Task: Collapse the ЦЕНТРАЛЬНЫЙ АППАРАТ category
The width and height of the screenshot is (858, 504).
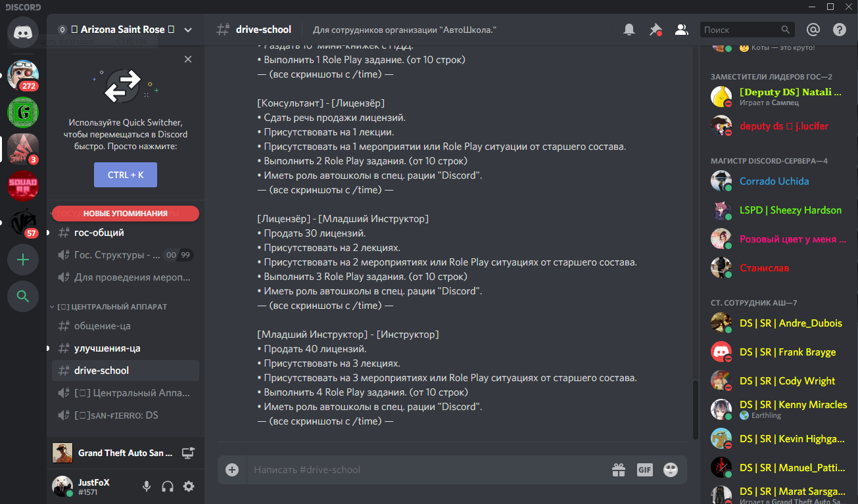Action: click(x=108, y=307)
